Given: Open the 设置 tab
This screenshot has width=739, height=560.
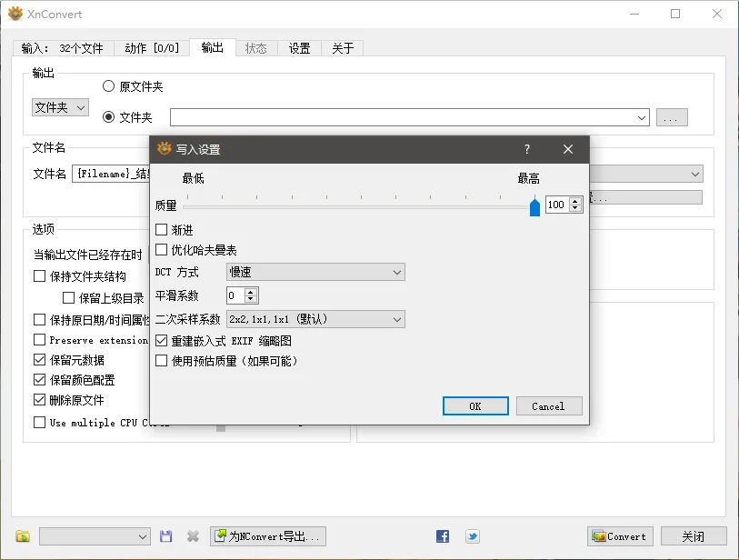Looking at the screenshot, I should click(x=299, y=48).
